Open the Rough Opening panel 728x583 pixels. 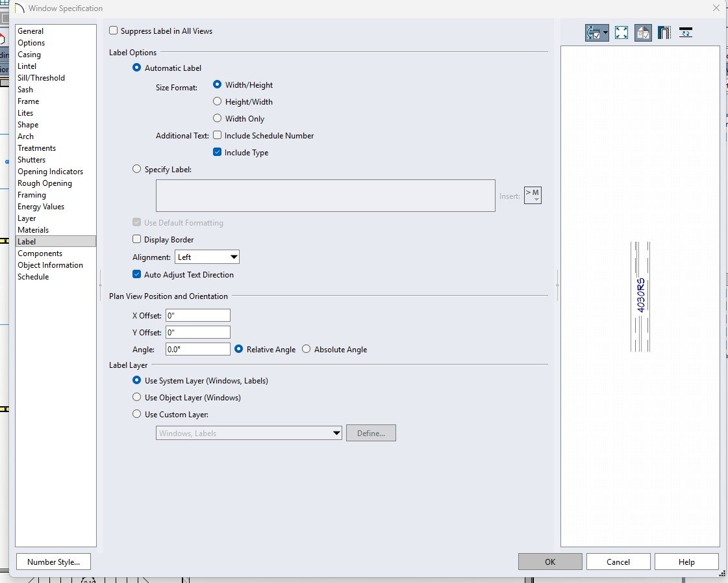pos(45,183)
